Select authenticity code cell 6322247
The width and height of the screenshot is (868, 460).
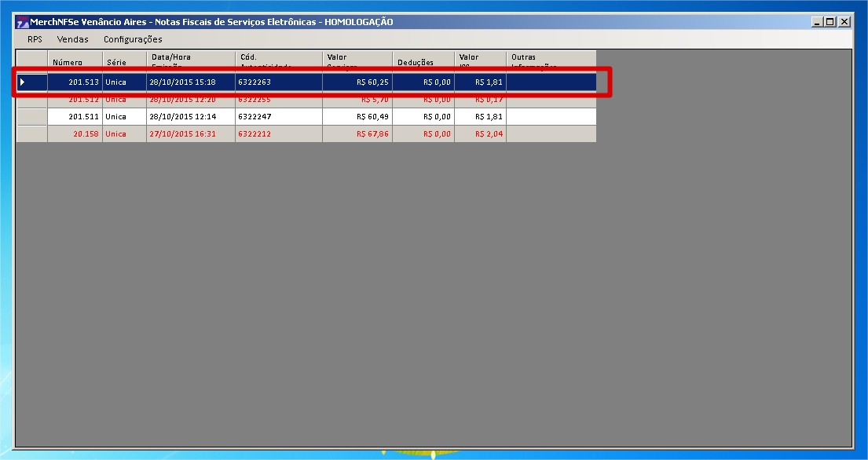click(279, 117)
